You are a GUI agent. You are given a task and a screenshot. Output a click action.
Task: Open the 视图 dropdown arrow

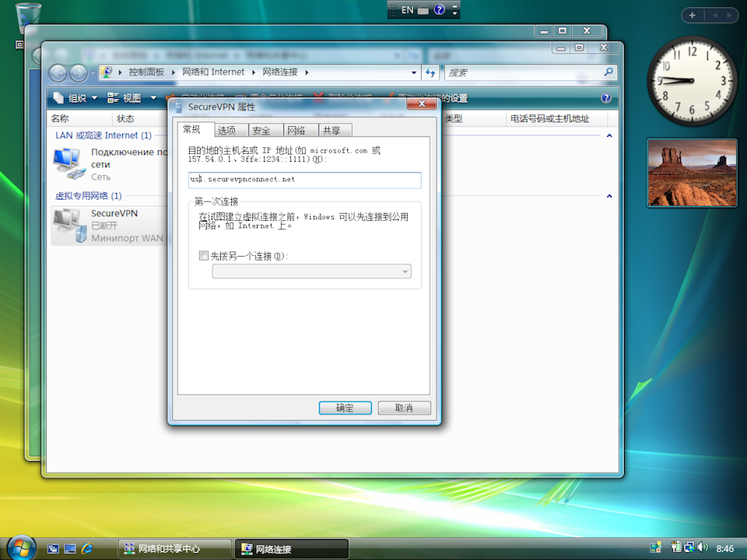(x=153, y=98)
